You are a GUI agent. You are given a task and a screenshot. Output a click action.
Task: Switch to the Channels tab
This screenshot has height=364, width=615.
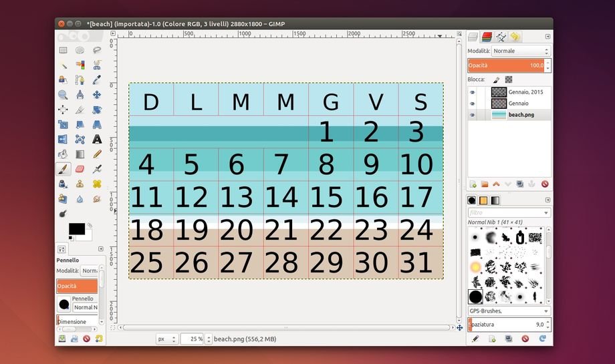[x=487, y=37]
